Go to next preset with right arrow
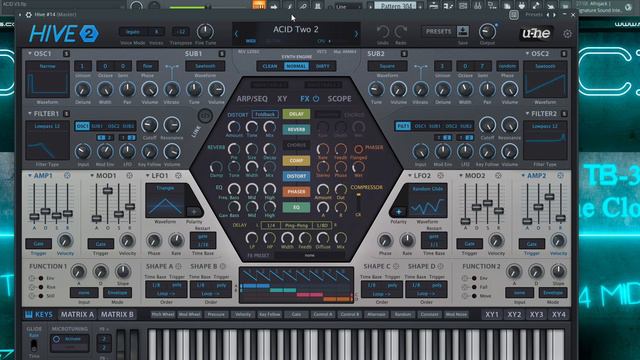The width and height of the screenshot is (640, 360). [x=356, y=34]
